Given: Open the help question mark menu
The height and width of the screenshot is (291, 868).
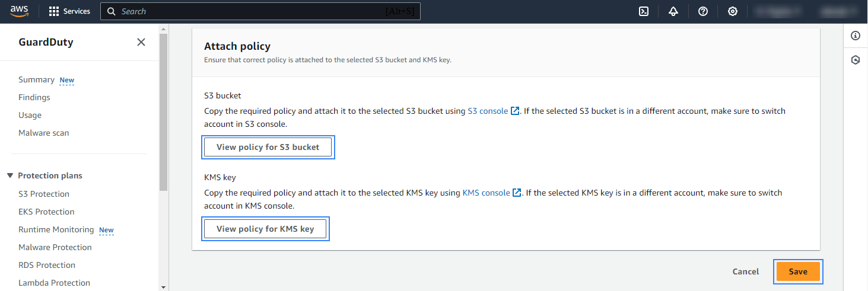Looking at the screenshot, I should [x=703, y=11].
